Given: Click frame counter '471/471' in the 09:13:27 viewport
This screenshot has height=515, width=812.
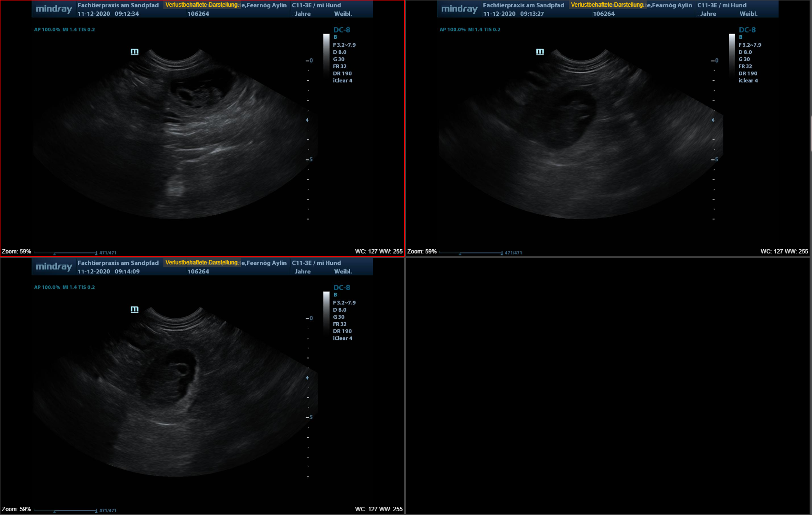Looking at the screenshot, I should [513, 253].
